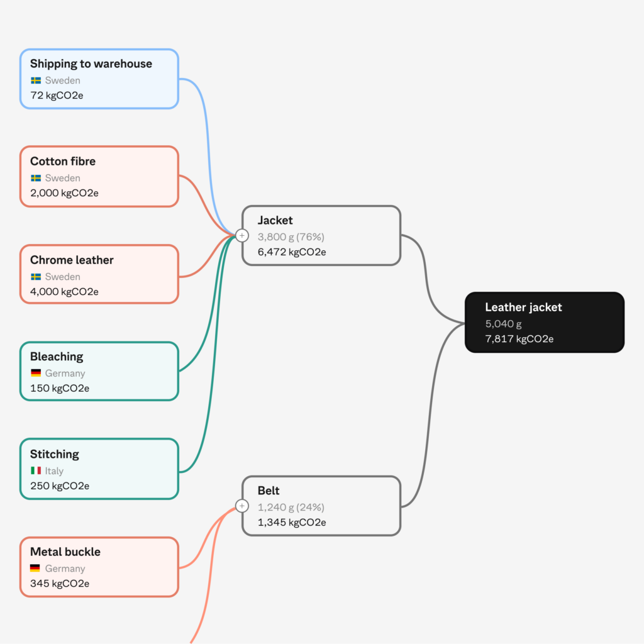This screenshot has height=644, width=644.
Task: Pick the Stitching process node title
Action: coord(55,454)
